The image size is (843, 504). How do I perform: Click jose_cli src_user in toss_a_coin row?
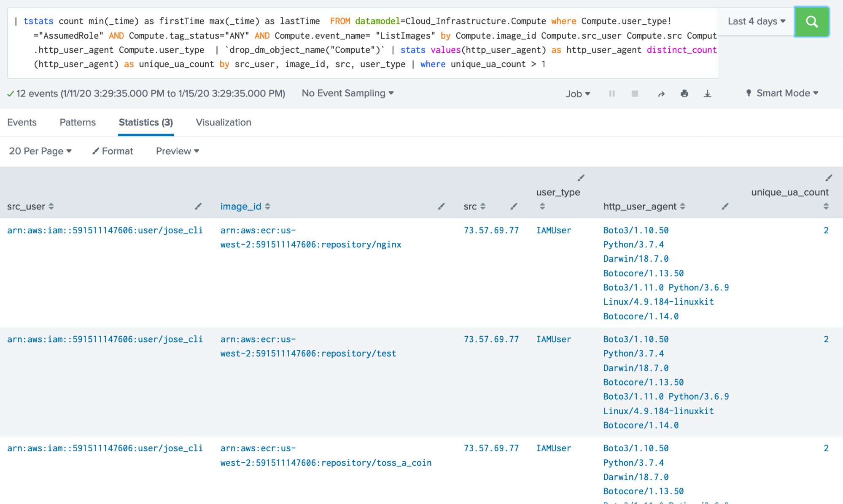(x=105, y=448)
